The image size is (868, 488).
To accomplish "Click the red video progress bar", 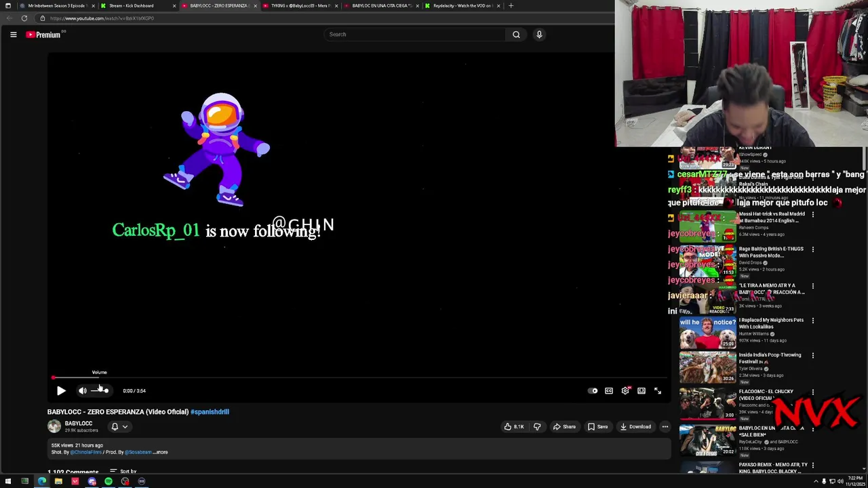I will pyautogui.click(x=359, y=378).
